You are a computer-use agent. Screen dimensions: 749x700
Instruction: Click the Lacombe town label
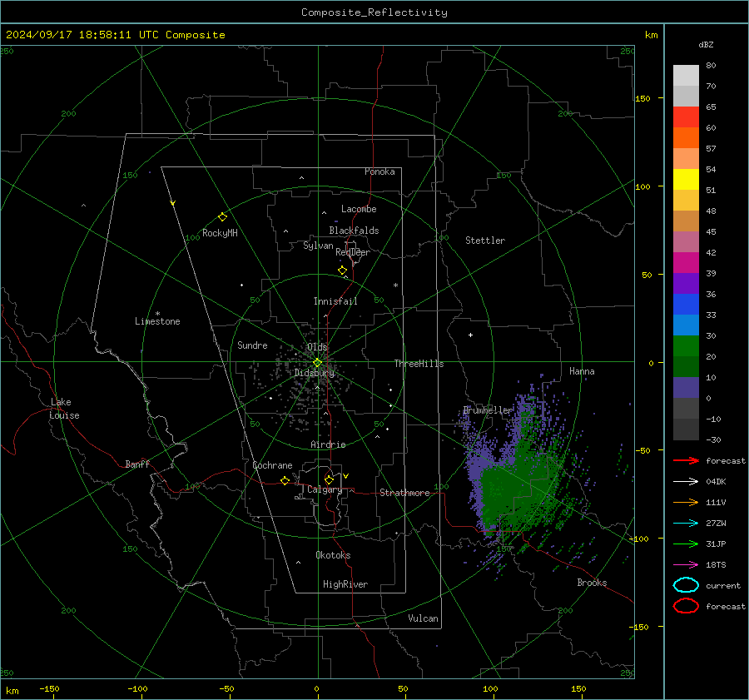coord(359,209)
